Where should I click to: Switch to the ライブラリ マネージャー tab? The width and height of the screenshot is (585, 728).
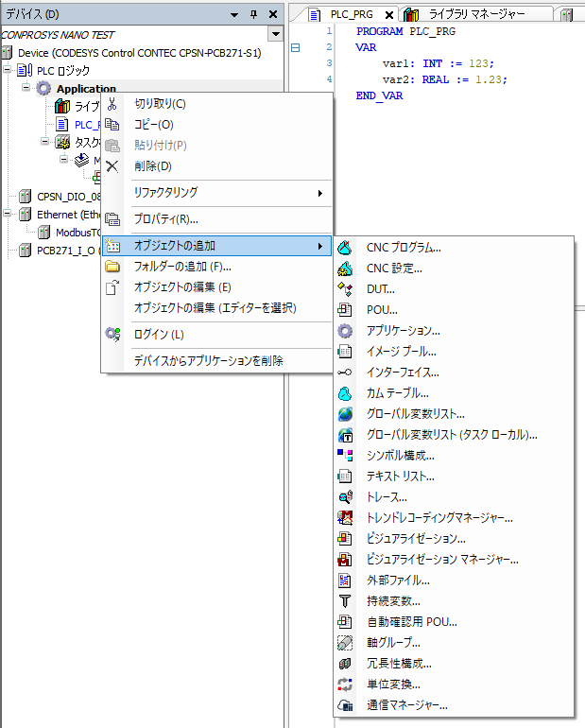pyautogui.click(x=476, y=14)
